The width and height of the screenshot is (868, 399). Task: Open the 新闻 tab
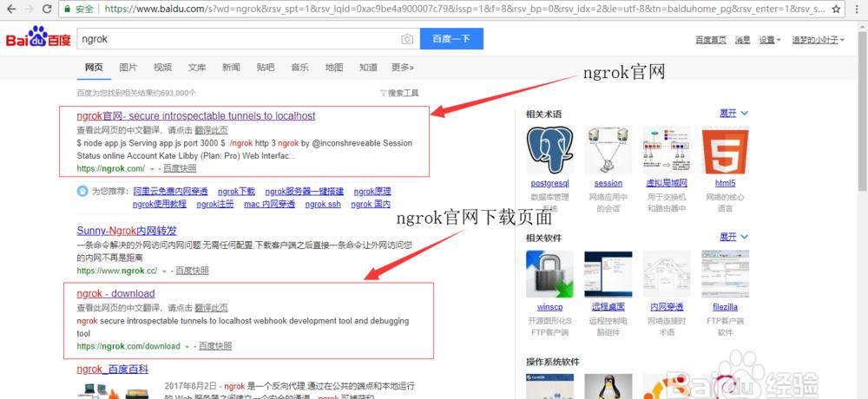point(231,68)
